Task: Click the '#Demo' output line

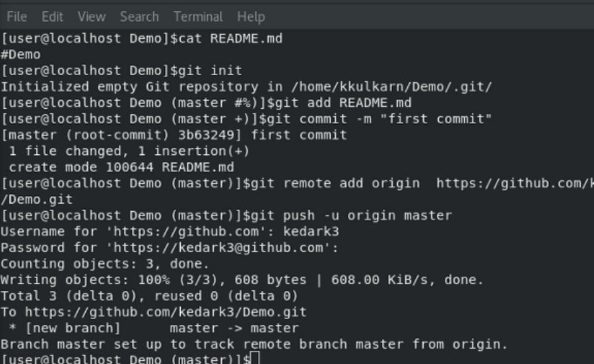Action: (20, 55)
